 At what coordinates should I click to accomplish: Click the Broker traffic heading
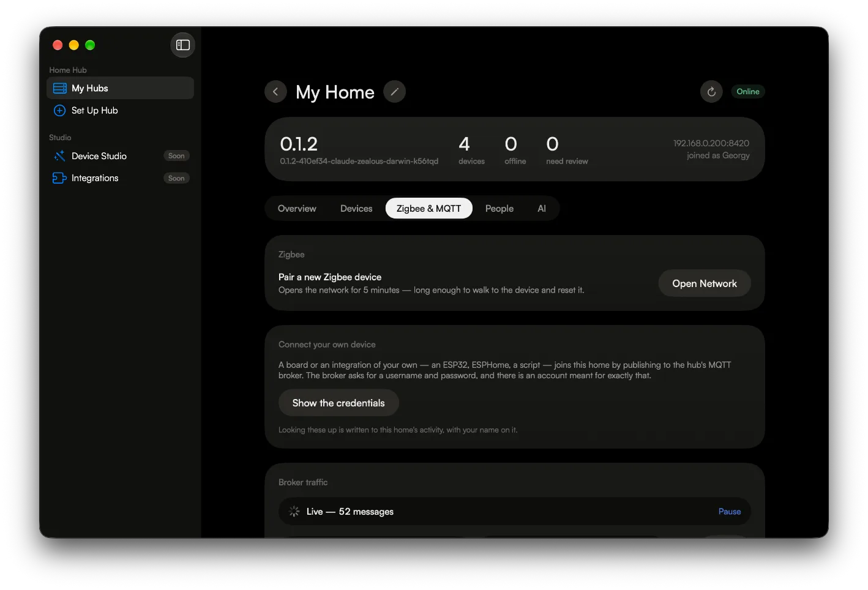(x=303, y=482)
